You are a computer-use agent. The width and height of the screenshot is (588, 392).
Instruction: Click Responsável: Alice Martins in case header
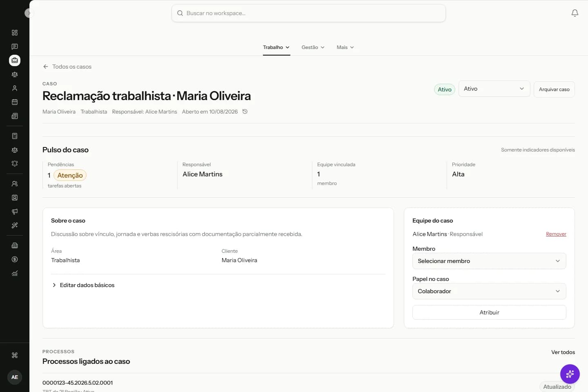[x=145, y=111]
